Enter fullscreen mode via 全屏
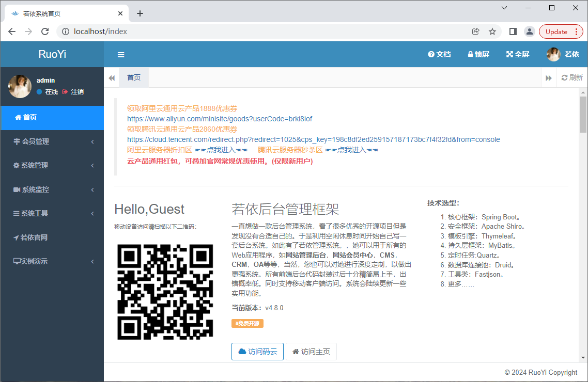 [517, 54]
